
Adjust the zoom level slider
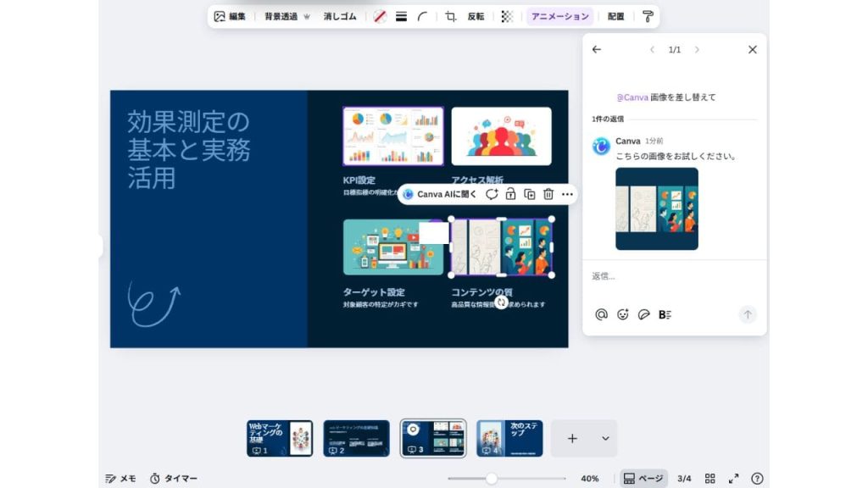tap(491, 479)
